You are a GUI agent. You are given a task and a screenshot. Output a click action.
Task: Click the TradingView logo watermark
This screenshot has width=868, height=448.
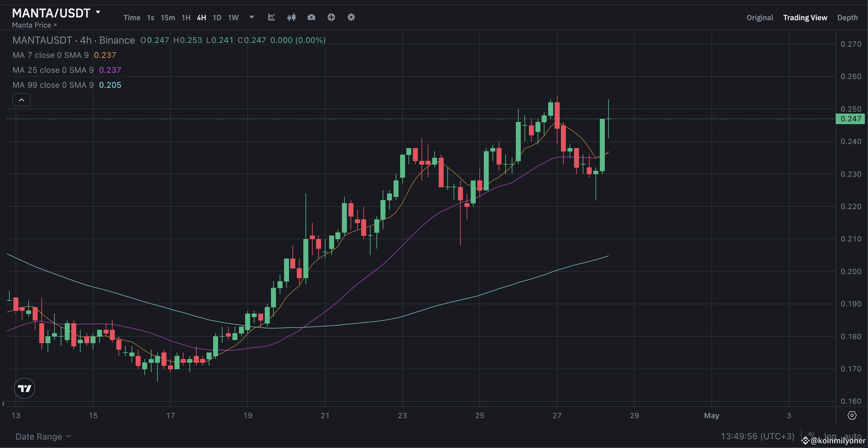[x=24, y=388]
